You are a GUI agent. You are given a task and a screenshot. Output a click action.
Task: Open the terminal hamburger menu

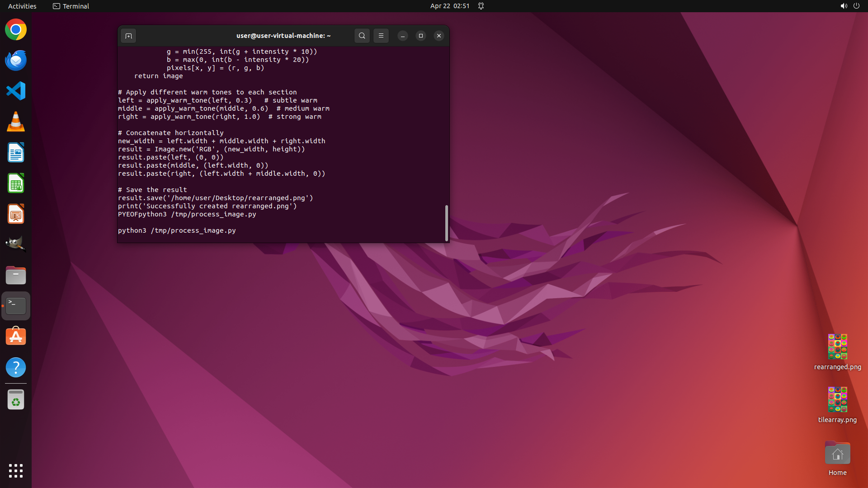[x=381, y=36]
